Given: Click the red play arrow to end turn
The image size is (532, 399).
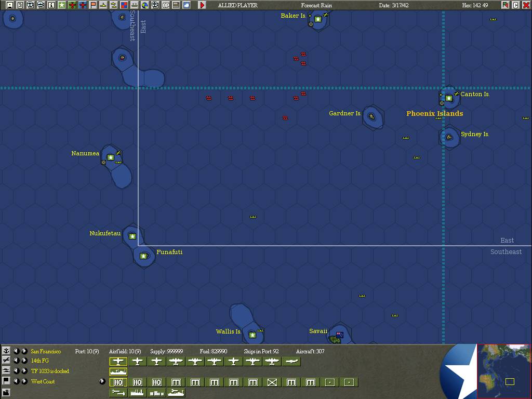Looking at the screenshot, I should click(202, 5).
